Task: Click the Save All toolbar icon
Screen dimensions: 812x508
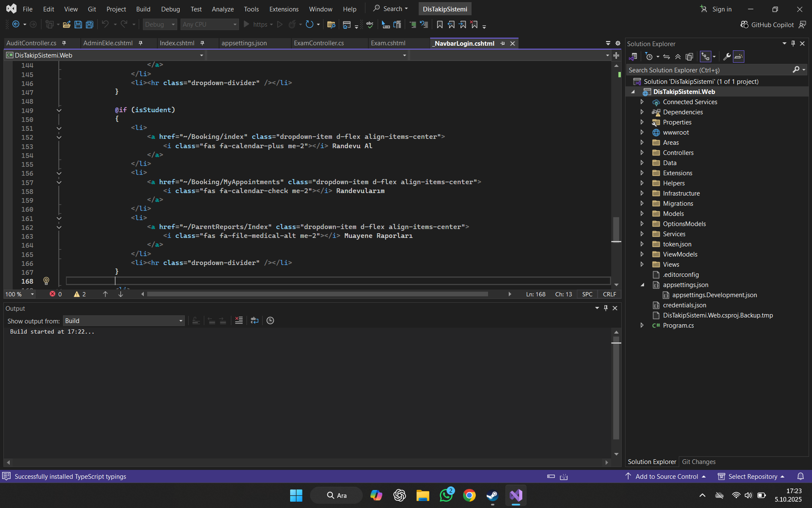Action: (90, 25)
